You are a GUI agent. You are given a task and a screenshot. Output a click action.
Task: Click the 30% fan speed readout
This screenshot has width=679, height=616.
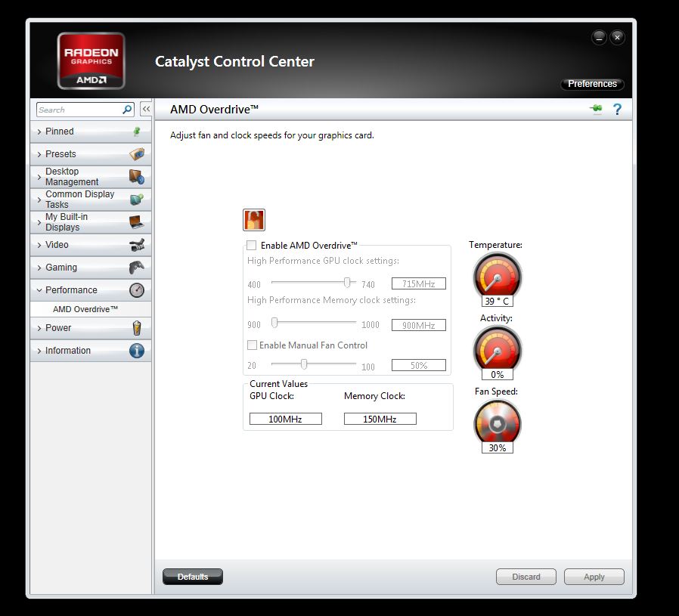click(497, 447)
